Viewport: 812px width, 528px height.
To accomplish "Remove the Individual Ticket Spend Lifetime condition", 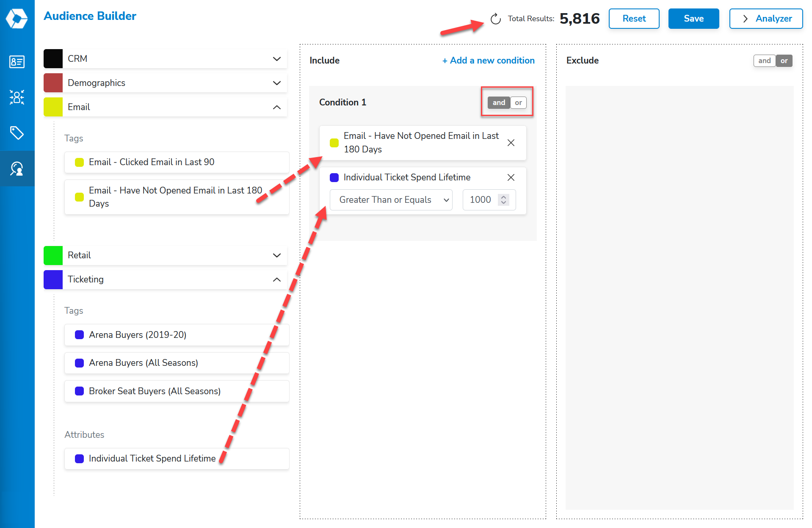I will point(511,177).
